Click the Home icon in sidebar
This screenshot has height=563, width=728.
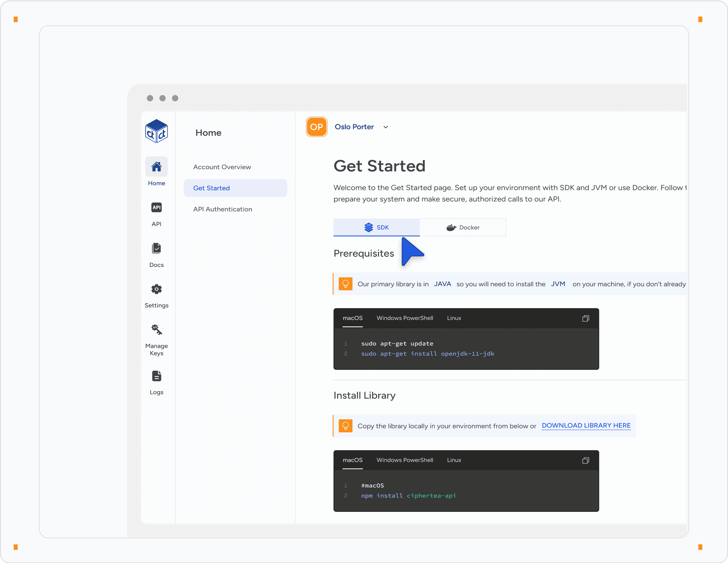(x=156, y=166)
